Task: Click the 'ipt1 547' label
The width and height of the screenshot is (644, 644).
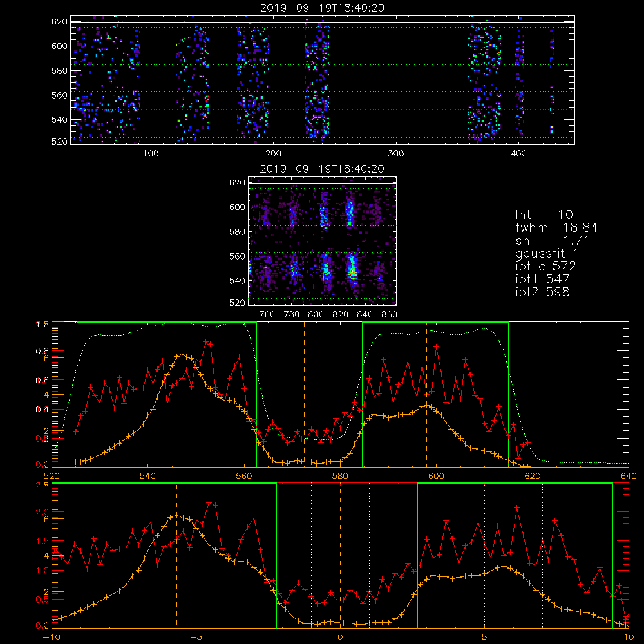Action: [542, 279]
